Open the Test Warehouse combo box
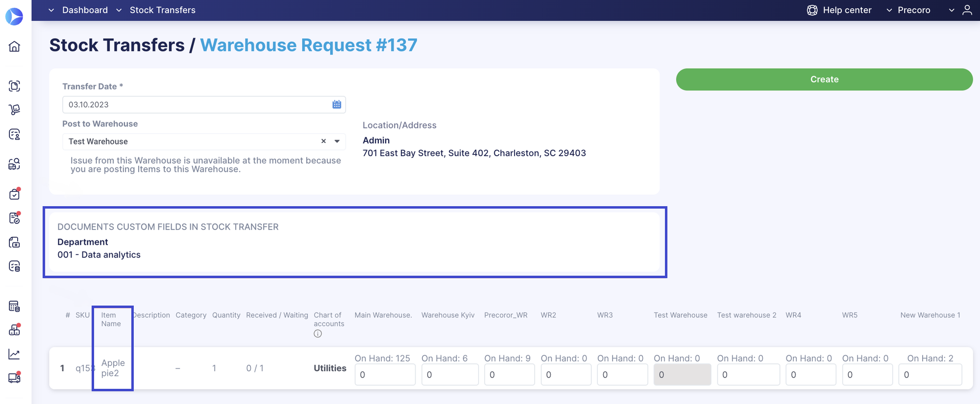Viewport: 980px width, 404px height. coord(204,142)
